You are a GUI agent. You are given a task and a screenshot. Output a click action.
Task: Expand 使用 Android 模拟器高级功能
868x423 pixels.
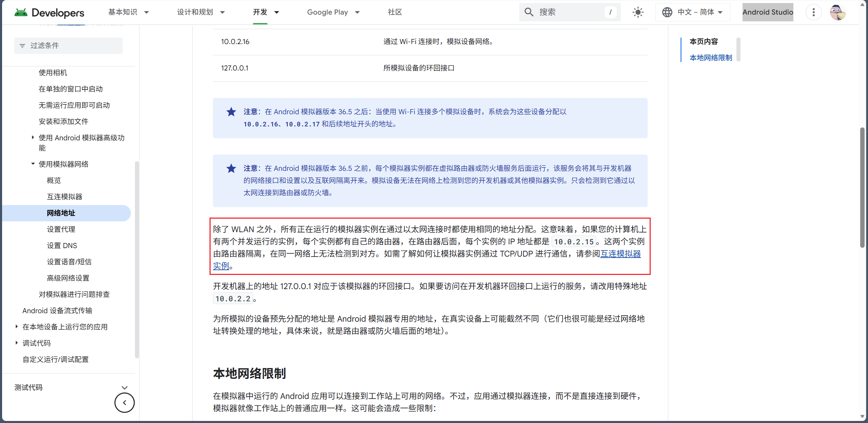[x=33, y=138]
